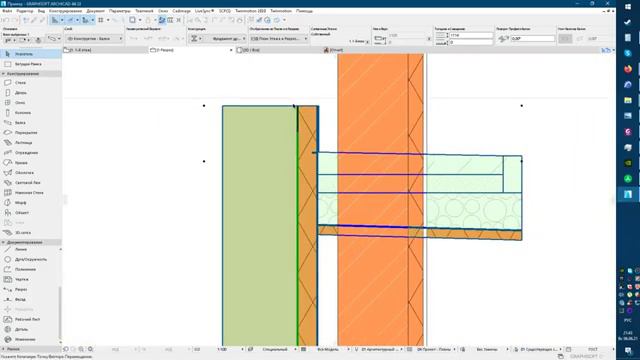
Task: Select the Railing (Ограждение) tool
Action: coord(31,153)
